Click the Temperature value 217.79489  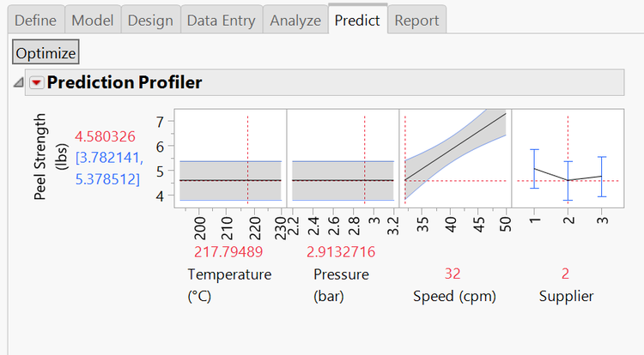click(228, 252)
